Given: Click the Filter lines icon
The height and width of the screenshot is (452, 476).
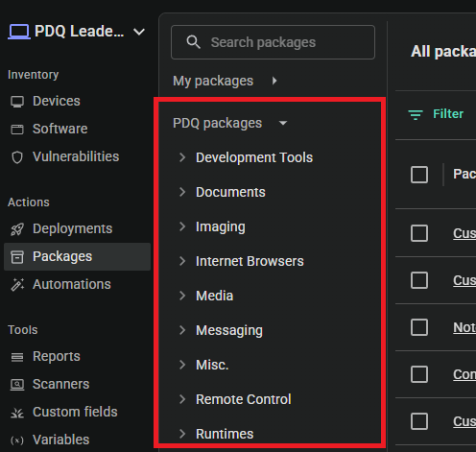Looking at the screenshot, I should pyautogui.click(x=416, y=114).
